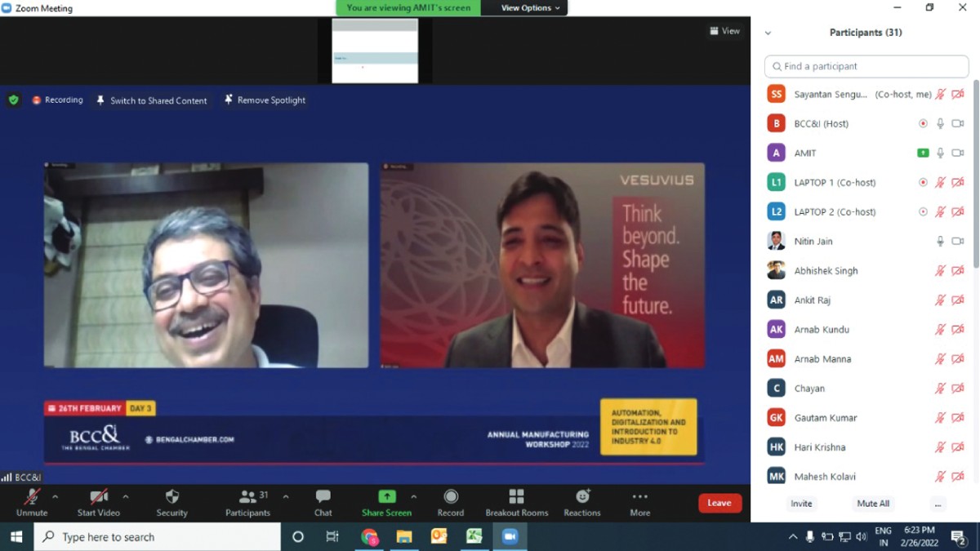Toggle the video-off icon beside Chayan
The width and height of the screenshot is (980, 551).
pos(958,388)
